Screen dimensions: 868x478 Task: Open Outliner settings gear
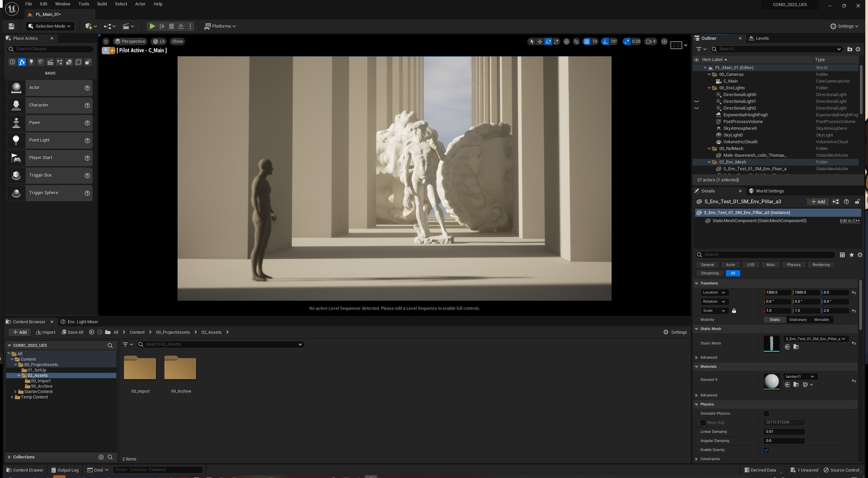tap(858, 49)
